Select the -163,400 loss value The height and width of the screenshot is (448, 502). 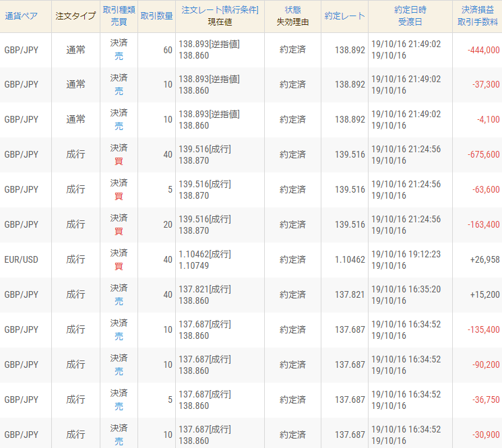(483, 224)
